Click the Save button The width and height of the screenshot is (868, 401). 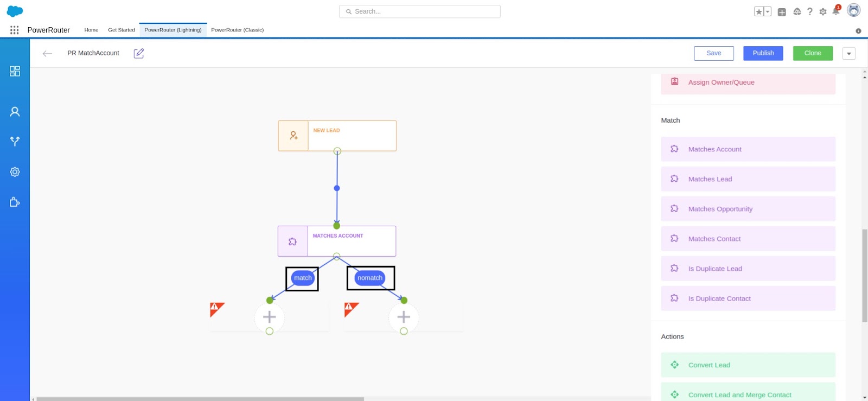[714, 53]
